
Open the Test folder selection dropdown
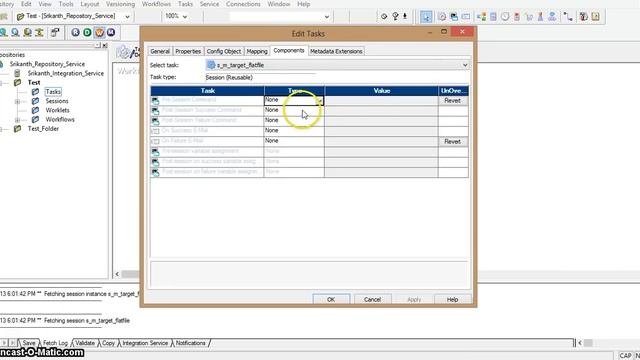coord(127,17)
